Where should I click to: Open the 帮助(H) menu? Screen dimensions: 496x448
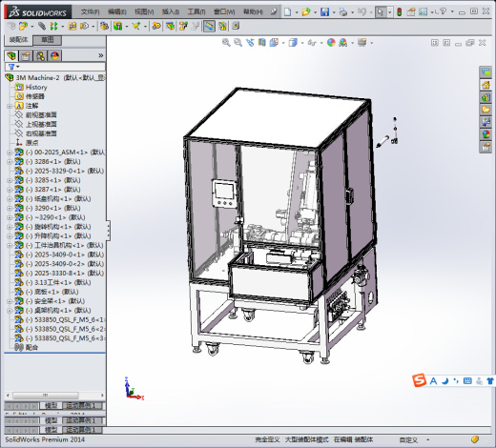tap(253, 12)
